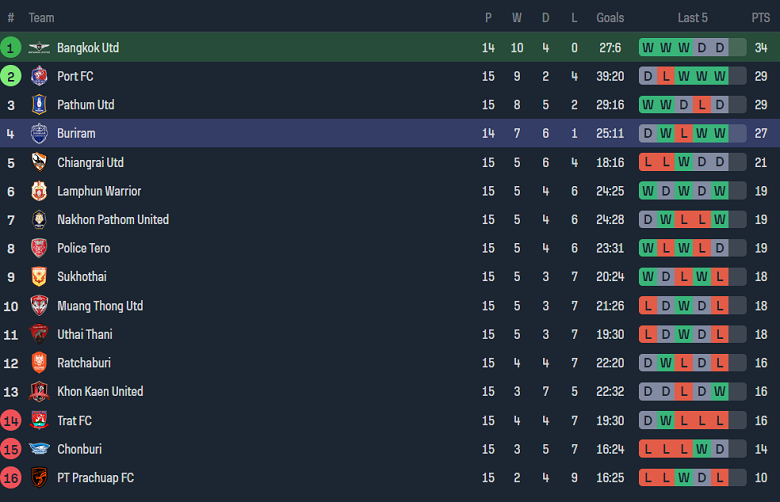The width and height of the screenshot is (780, 502).
Task: Click the Buriram team crest
Action: [x=39, y=133]
